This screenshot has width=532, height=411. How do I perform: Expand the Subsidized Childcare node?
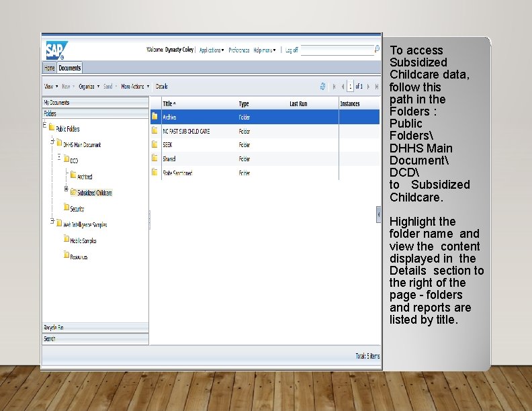pos(66,189)
